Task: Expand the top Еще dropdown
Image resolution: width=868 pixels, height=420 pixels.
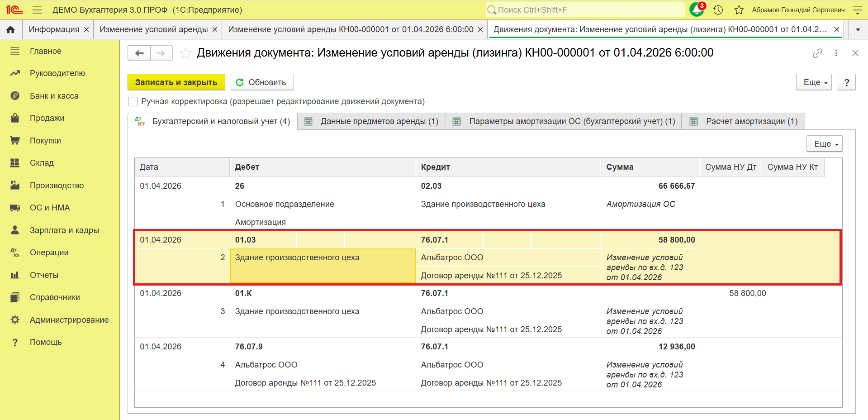Action: [x=814, y=82]
